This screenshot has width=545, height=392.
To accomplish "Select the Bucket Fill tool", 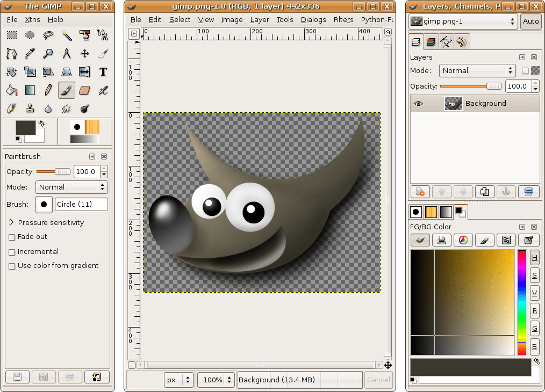I will pyautogui.click(x=11, y=90).
